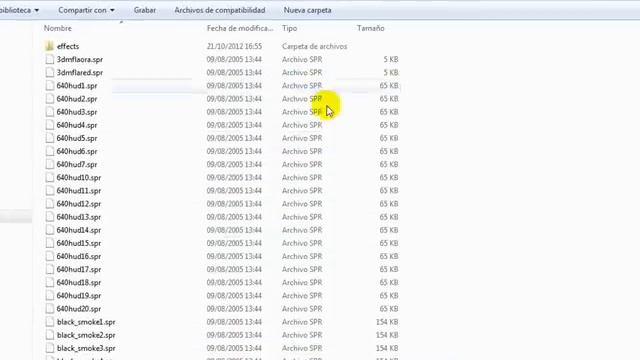The image size is (640, 360).
Task: Select file name 640hud12.spr
Action: 79,204
